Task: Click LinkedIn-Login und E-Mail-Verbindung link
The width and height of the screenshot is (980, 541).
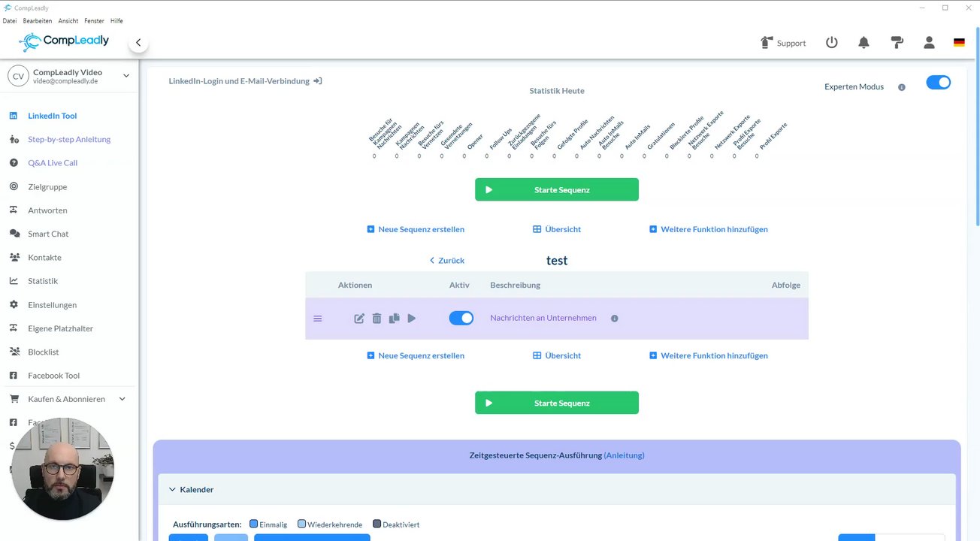Action: click(239, 81)
